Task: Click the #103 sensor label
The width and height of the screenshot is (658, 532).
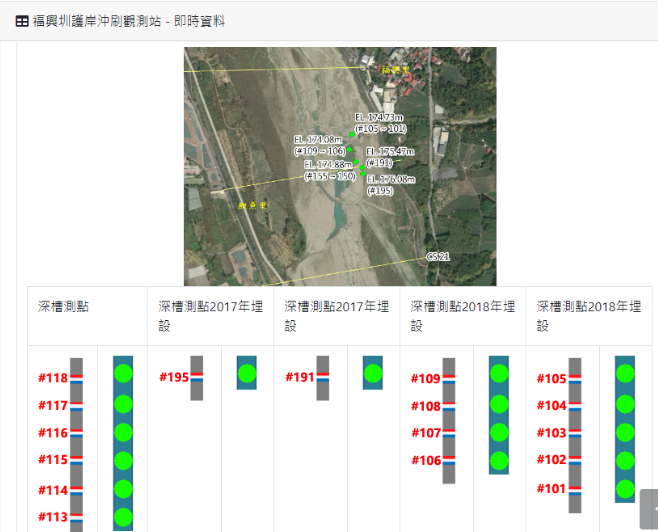Action: tap(552, 433)
